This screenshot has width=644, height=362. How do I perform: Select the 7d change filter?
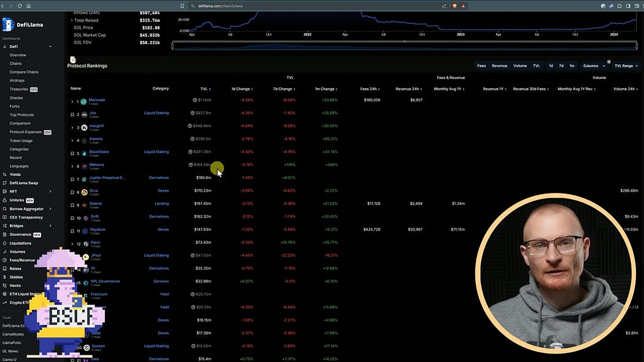[x=561, y=66]
